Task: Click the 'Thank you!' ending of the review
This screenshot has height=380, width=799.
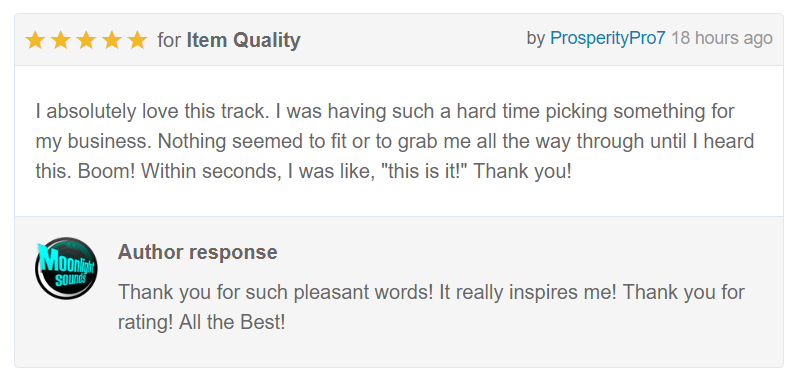Action: point(523,172)
